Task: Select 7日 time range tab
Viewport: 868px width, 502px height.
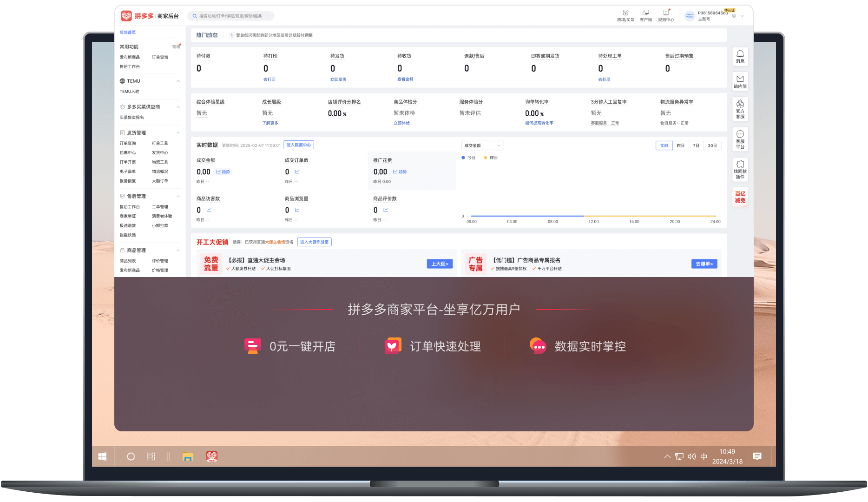Action: pos(696,145)
